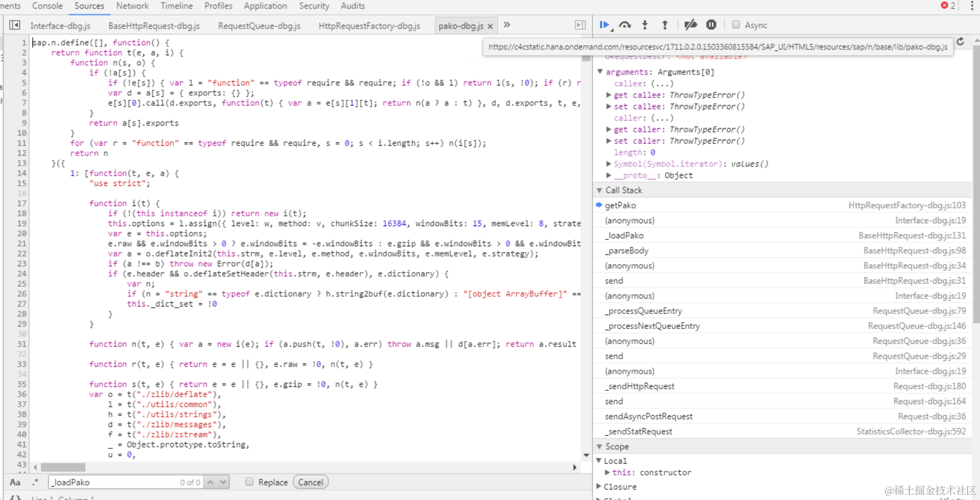
Task: Enable the Replace checkbox
Action: (x=249, y=482)
